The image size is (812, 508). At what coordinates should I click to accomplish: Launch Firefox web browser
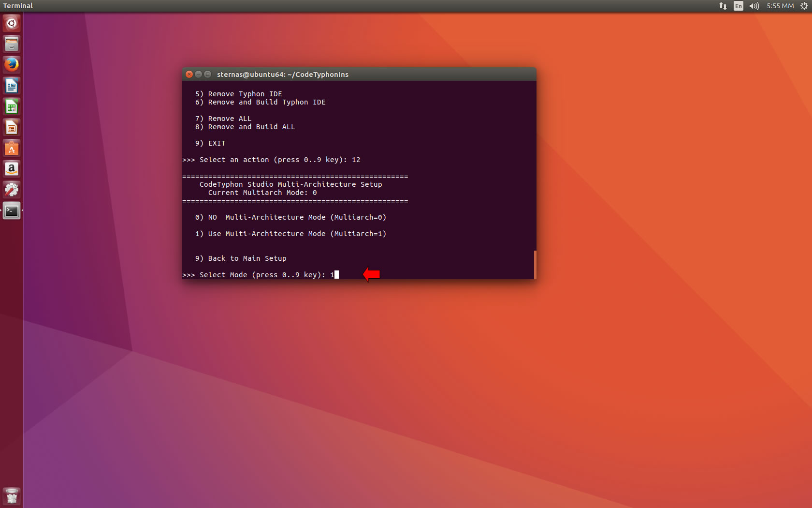pos(12,65)
